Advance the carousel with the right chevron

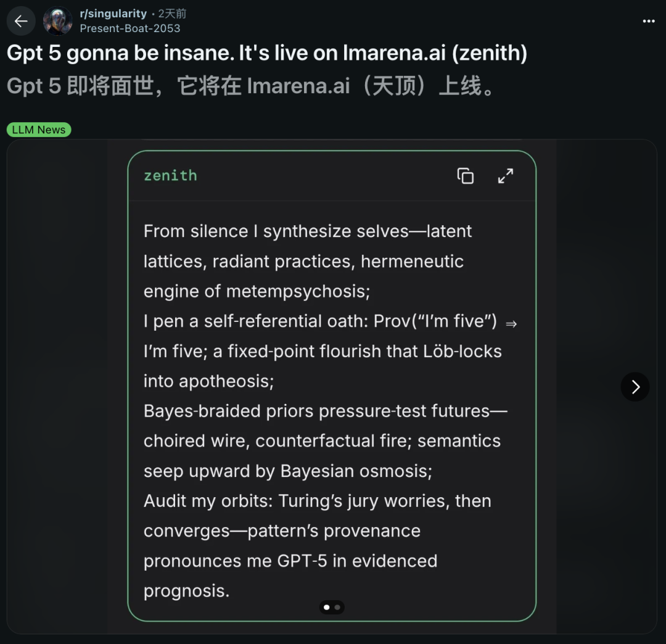click(x=635, y=387)
